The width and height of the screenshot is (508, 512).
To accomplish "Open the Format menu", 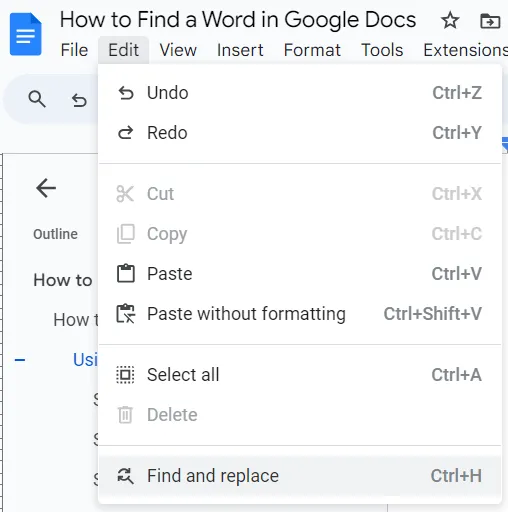I will pyautogui.click(x=312, y=50).
